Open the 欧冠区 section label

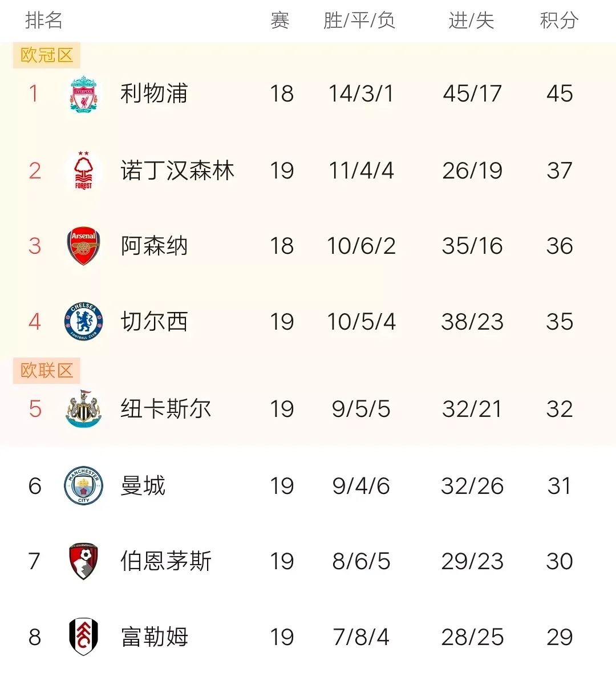46,55
